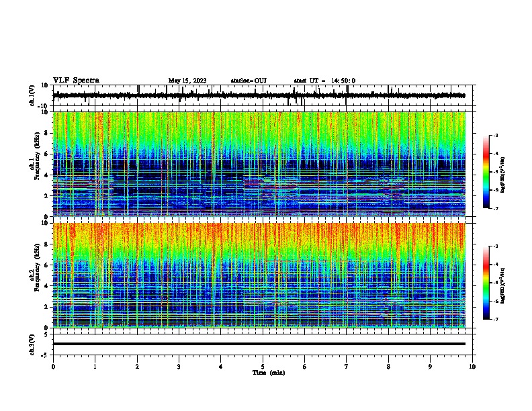Click the "4" kHz tick on ch.1 spectrogram

point(46,175)
